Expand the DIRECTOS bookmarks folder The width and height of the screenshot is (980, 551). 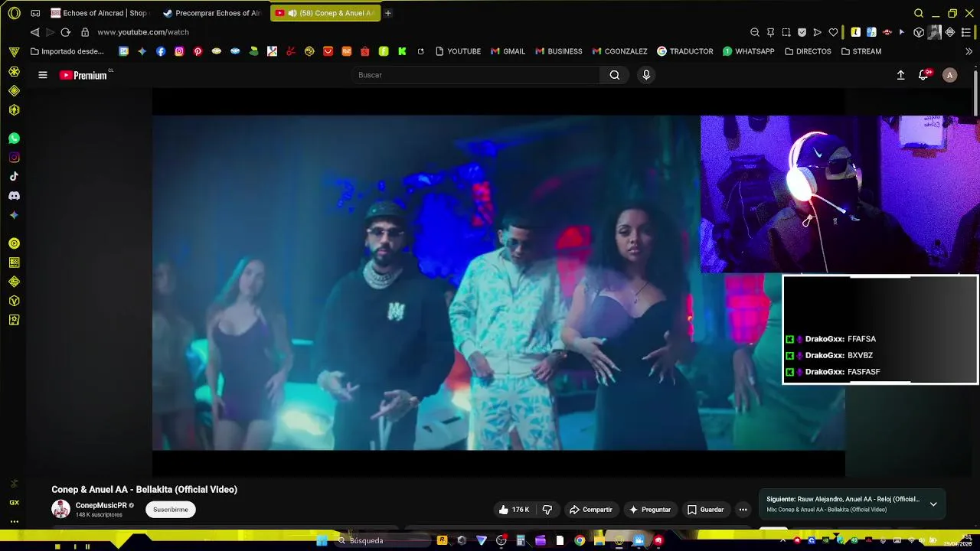click(x=808, y=51)
